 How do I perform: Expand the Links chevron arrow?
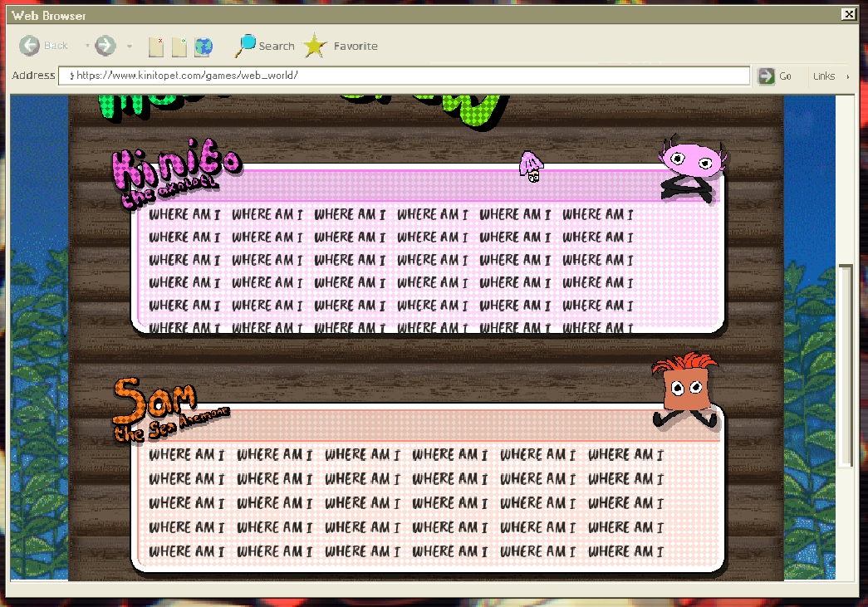(x=847, y=76)
